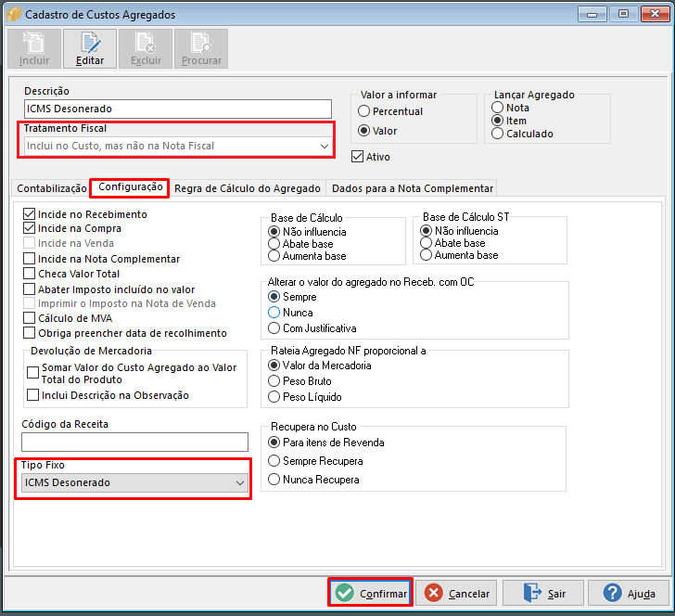
Task: Click the Sair button
Action: click(543, 593)
